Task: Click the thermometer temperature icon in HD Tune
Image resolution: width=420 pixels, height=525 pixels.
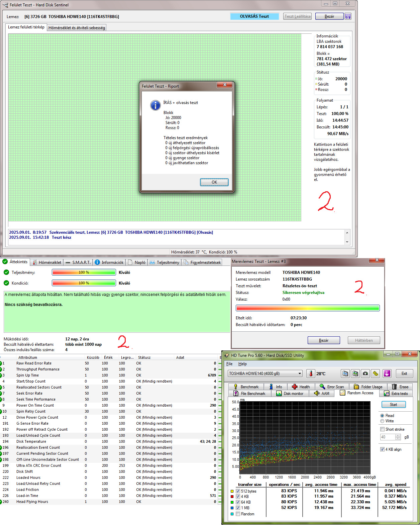Action: point(311,374)
